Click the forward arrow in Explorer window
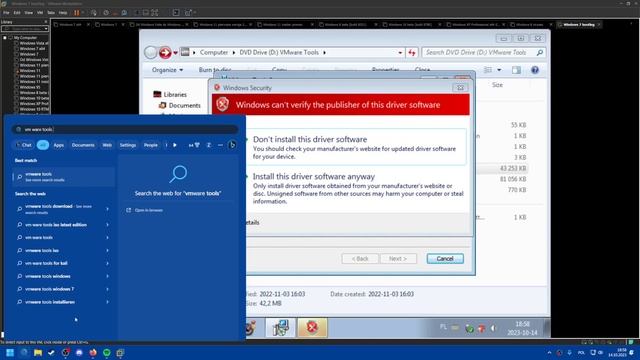The height and width of the screenshot is (360, 640). point(165,52)
